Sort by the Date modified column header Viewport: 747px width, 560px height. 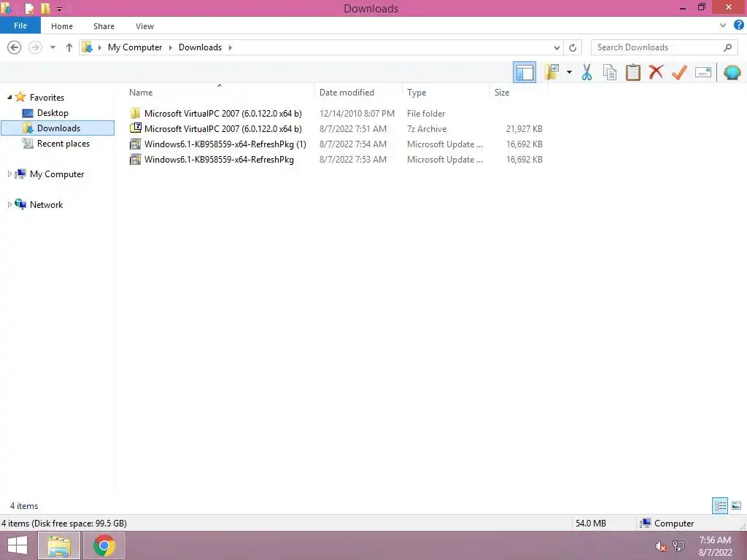(358, 93)
